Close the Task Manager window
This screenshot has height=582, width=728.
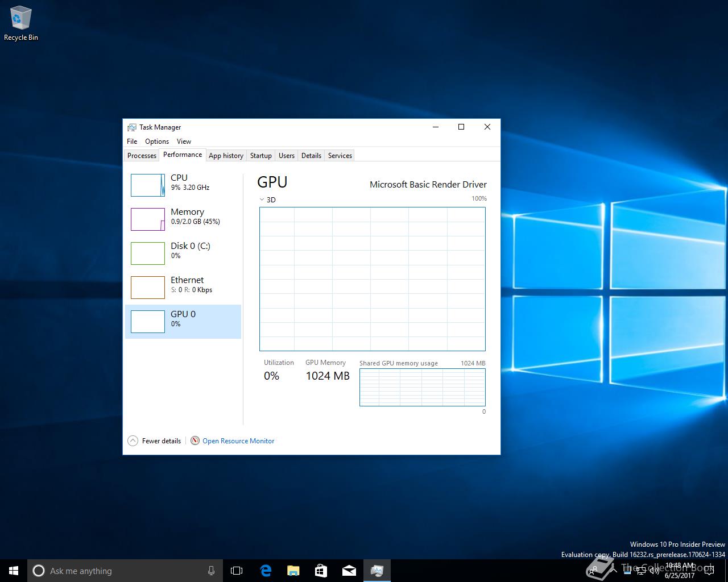click(x=487, y=127)
